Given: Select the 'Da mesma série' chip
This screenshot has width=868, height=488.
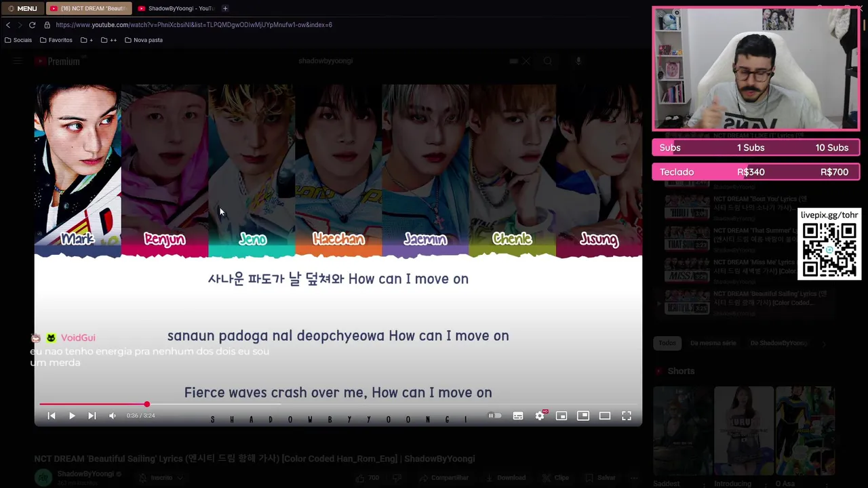Looking at the screenshot, I should (713, 343).
